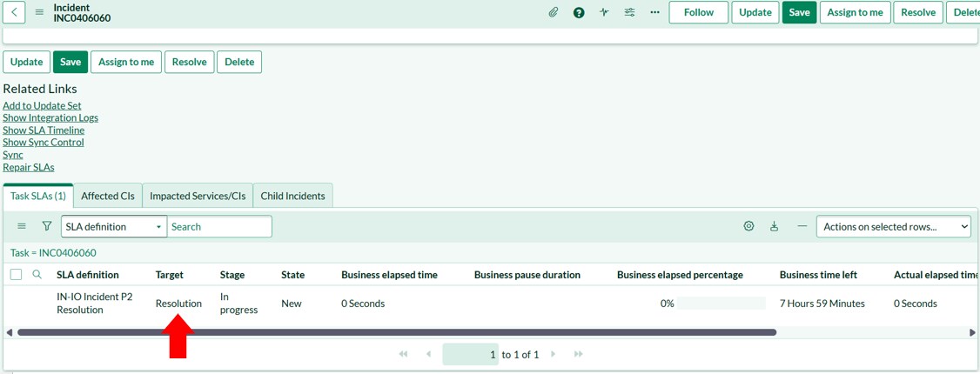Viewport: 980px width, 374px height.
Task: Switch to the Affected CIs tab
Action: tap(108, 196)
